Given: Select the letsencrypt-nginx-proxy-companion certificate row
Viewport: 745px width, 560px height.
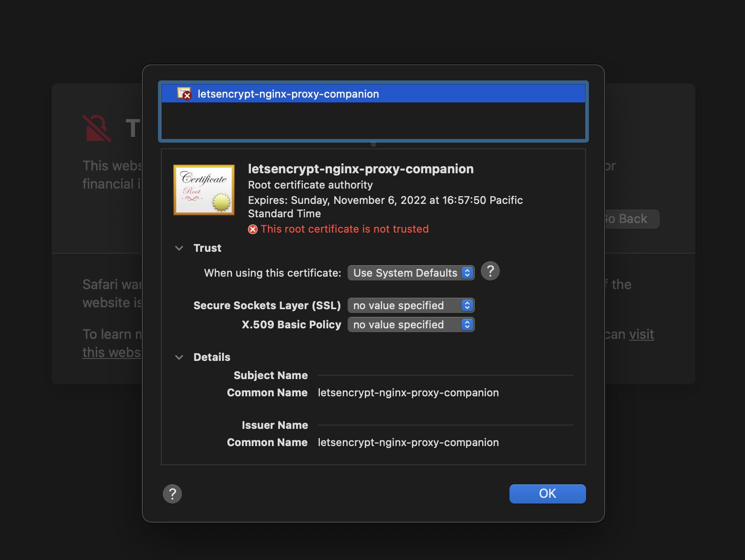Looking at the screenshot, I should pyautogui.click(x=335, y=93).
